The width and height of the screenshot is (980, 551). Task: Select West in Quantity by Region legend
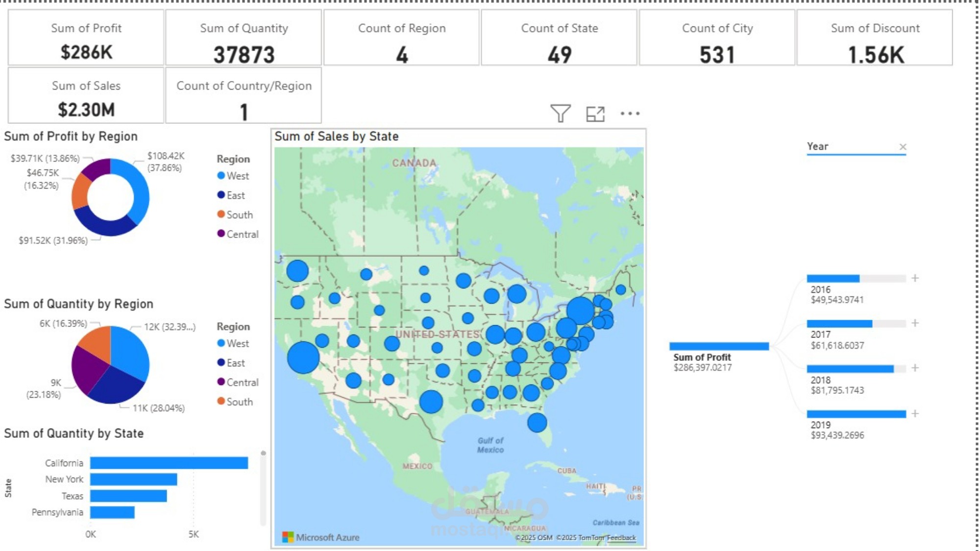pos(233,343)
